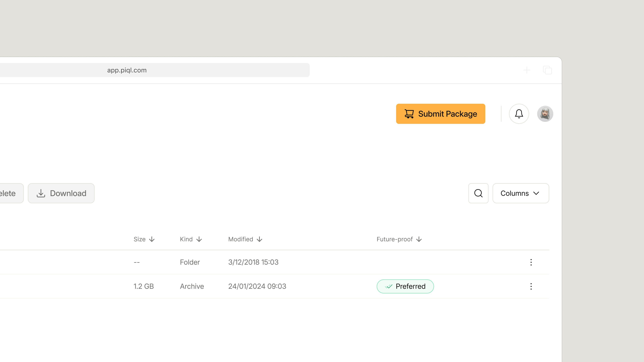The image size is (644, 362).
Task: Click the Submit Package button
Action: tap(441, 114)
